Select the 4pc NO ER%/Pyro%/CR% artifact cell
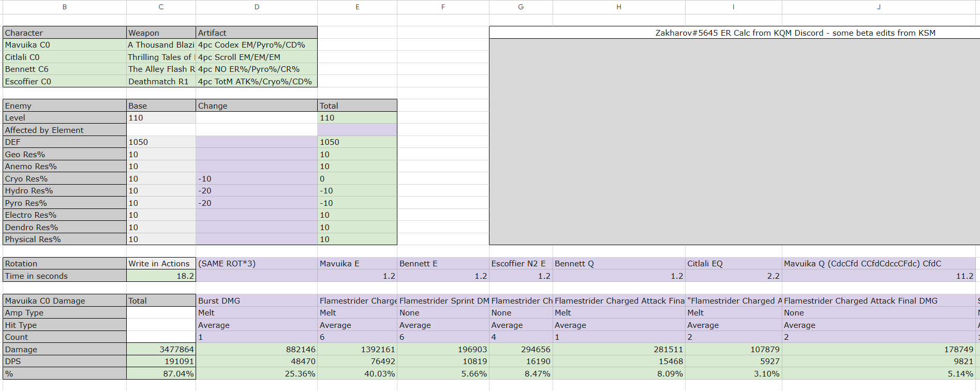The width and height of the screenshot is (980, 391). tap(257, 69)
